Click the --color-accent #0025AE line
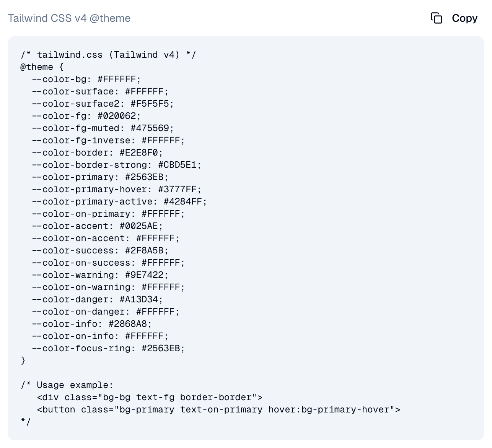Screen dimensions: 492x448 pos(98,226)
